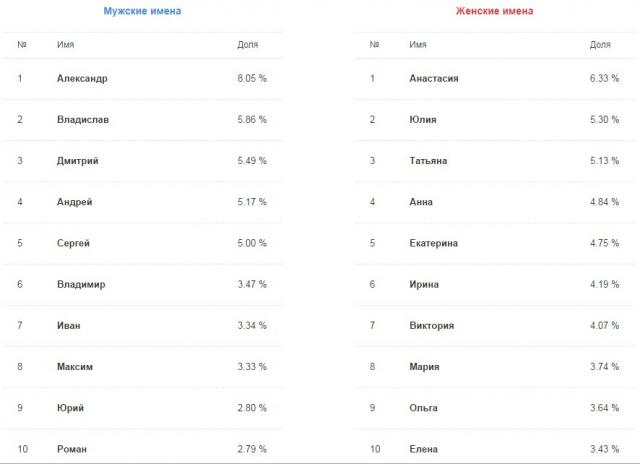Open the Андрей entry
Screen dimensions: 640x464
click(75, 202)
